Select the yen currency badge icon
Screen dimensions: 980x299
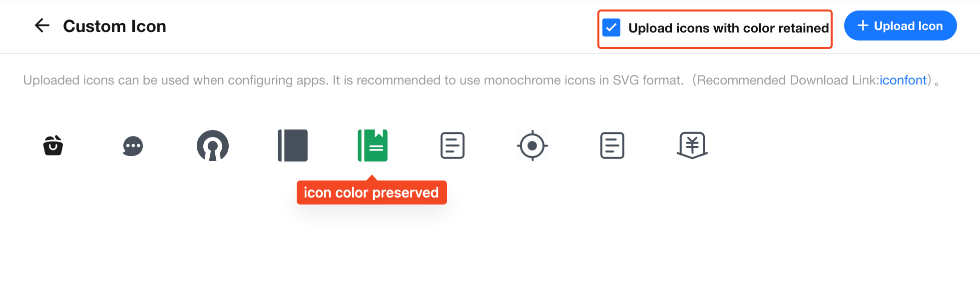pos(692,145)
